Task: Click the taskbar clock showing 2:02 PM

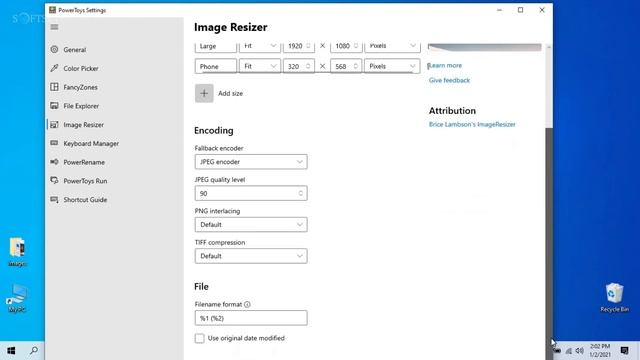Action: (x=600, y=351)
